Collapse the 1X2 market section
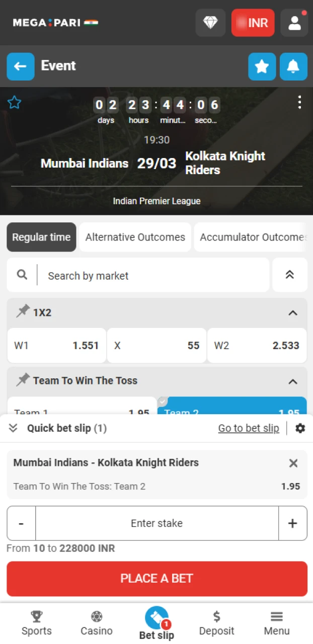Viewport: 313px width, 644px height. [x=293, y=312]
